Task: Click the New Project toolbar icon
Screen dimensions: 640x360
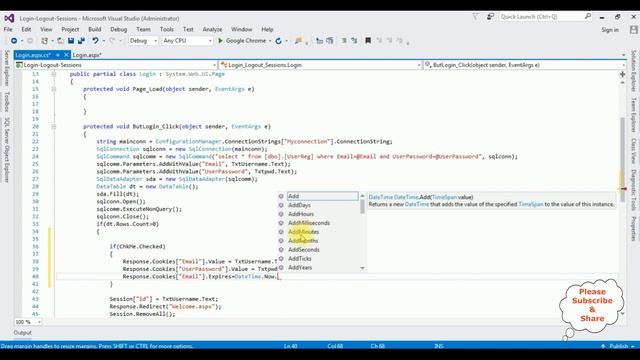Action: [x=44, y=41]
